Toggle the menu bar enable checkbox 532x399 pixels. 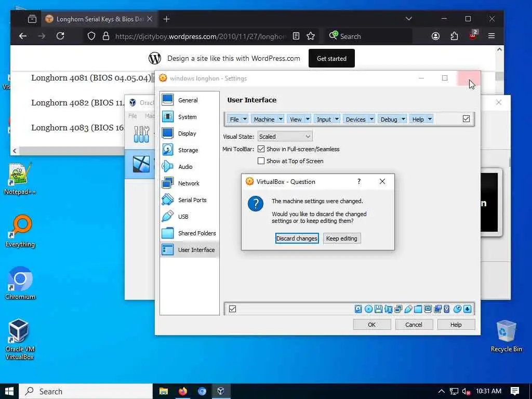point(466,119)
